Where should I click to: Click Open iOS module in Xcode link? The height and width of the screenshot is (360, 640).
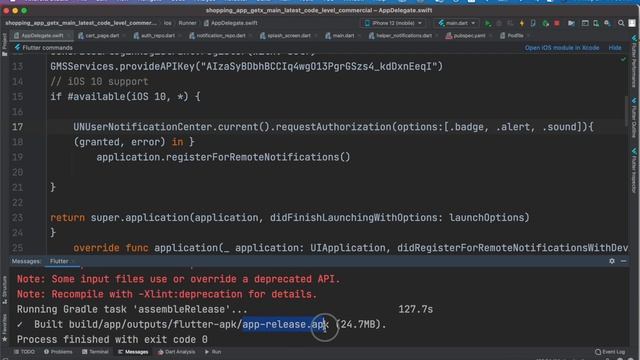click(562, 48)
